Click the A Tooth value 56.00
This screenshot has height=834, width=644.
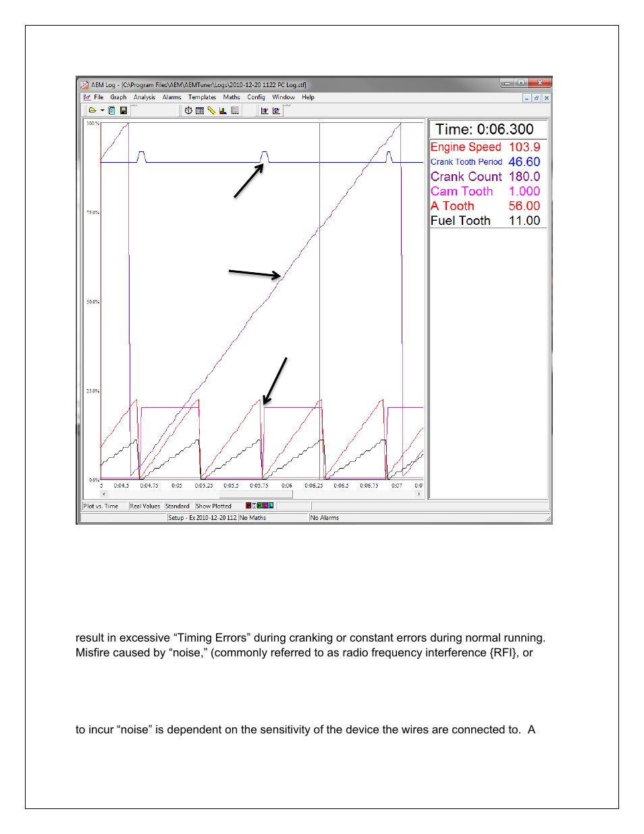click(x=525, y=207)
